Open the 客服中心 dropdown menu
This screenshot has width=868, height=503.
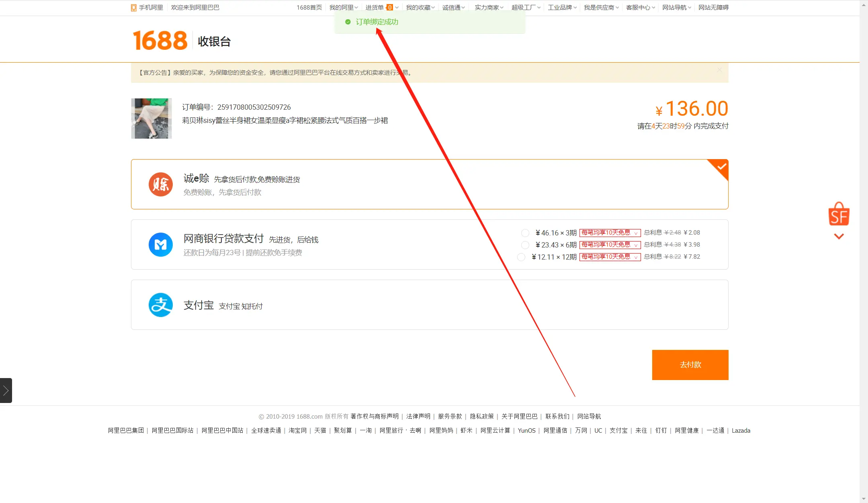[641, 8]
